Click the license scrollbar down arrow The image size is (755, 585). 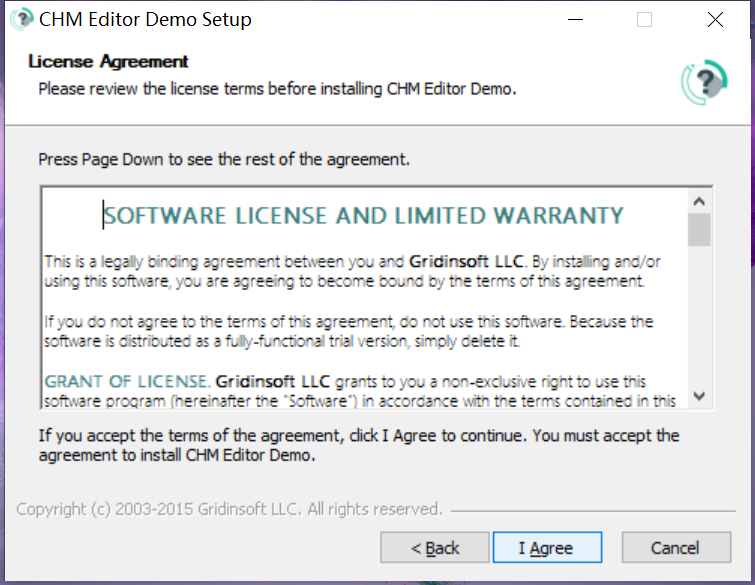tap(699, 396)
